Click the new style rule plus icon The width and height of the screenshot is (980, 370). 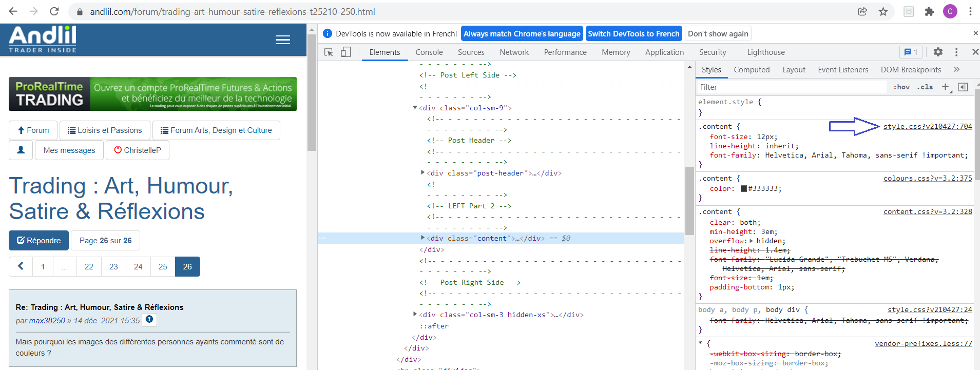click(945, 87)
